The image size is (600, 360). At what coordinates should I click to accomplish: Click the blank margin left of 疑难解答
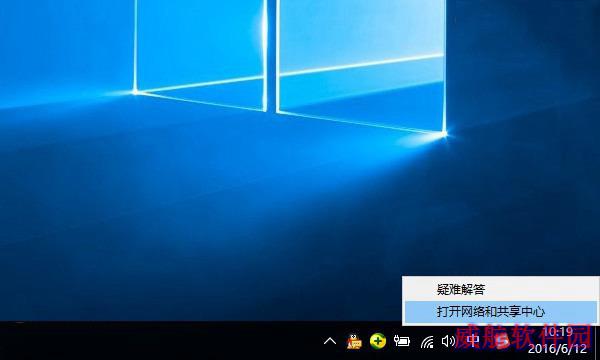420,289
